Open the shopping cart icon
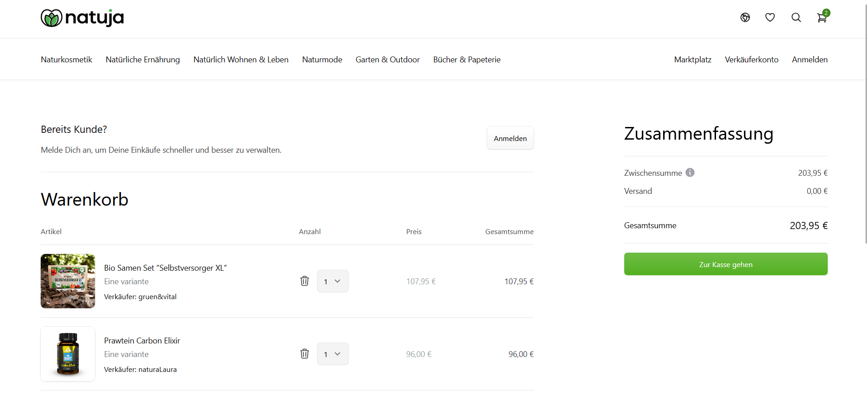The width and height of the screenshot is (868, 404). pos(822,18)
